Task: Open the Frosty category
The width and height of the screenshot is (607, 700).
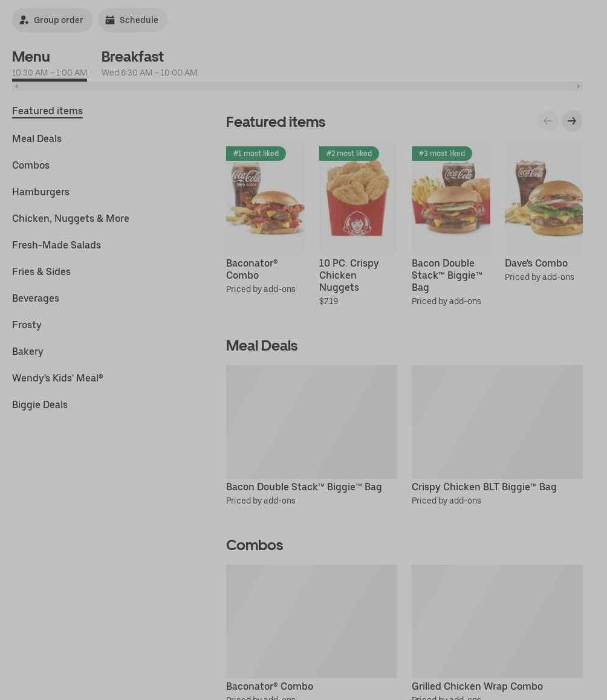Action: pos(27,325)
